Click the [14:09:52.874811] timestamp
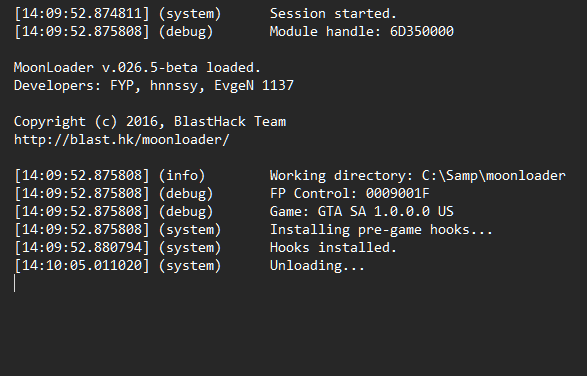Viewport: 587px width, 376px height. [x=82, y=14]
